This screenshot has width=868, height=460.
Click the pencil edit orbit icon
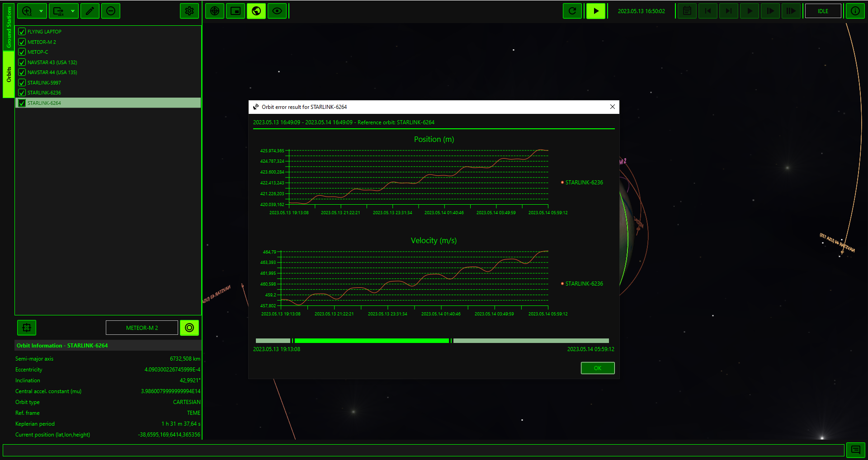(x=90, y=11)
